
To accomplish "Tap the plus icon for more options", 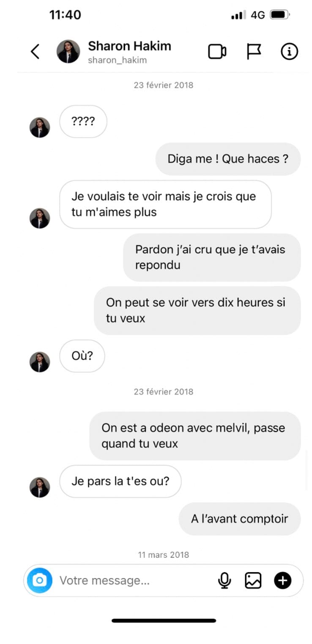I will click(282, 580).
